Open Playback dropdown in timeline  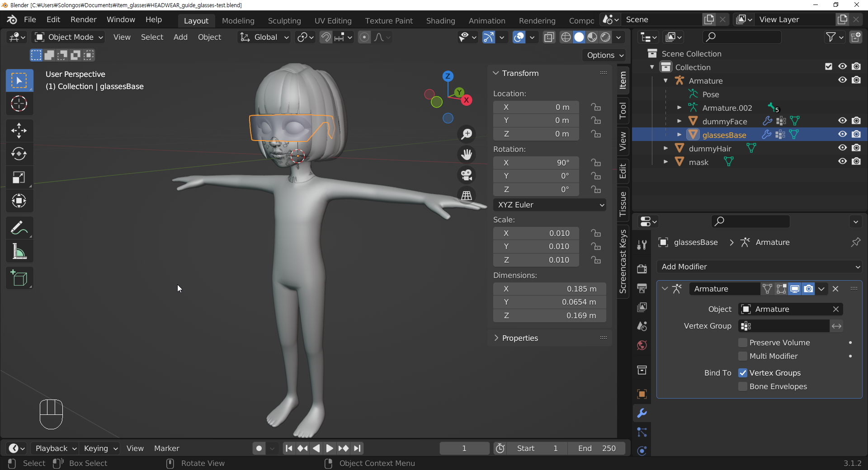[x=56, y=448]
